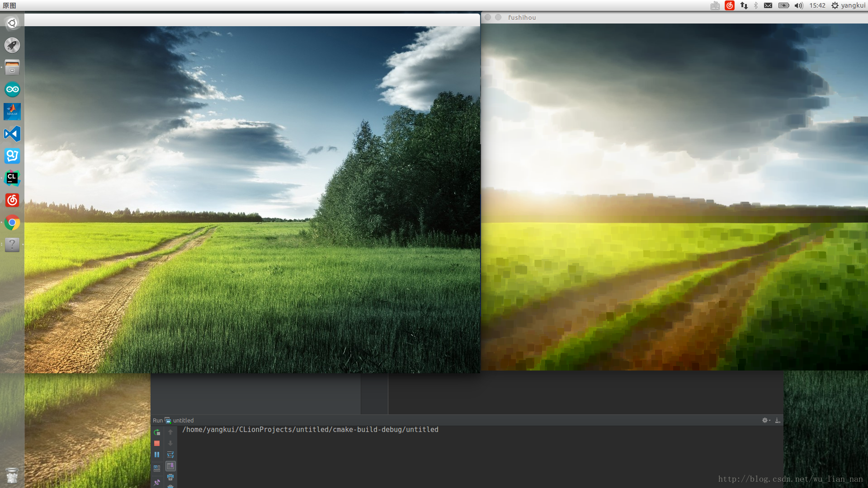Open yangkui session power menu
This screenshot has width=868, height=488.
pos(848,5)
